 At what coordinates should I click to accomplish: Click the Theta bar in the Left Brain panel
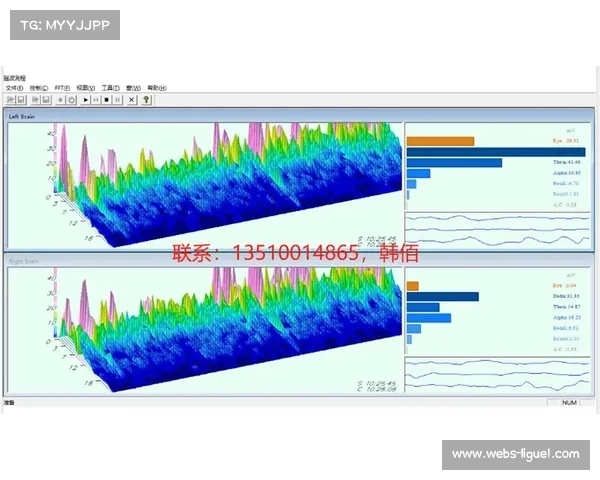pos(454,162)
